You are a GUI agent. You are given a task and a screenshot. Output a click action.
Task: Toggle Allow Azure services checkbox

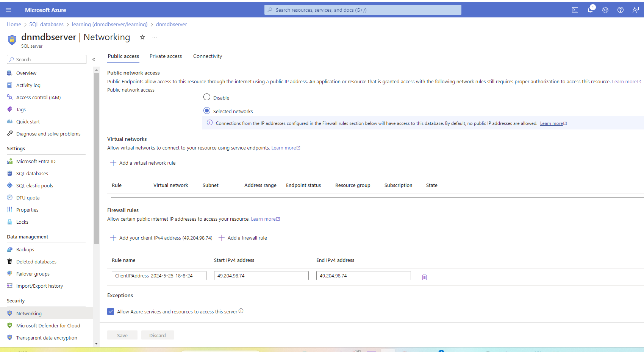pos(111,312)
